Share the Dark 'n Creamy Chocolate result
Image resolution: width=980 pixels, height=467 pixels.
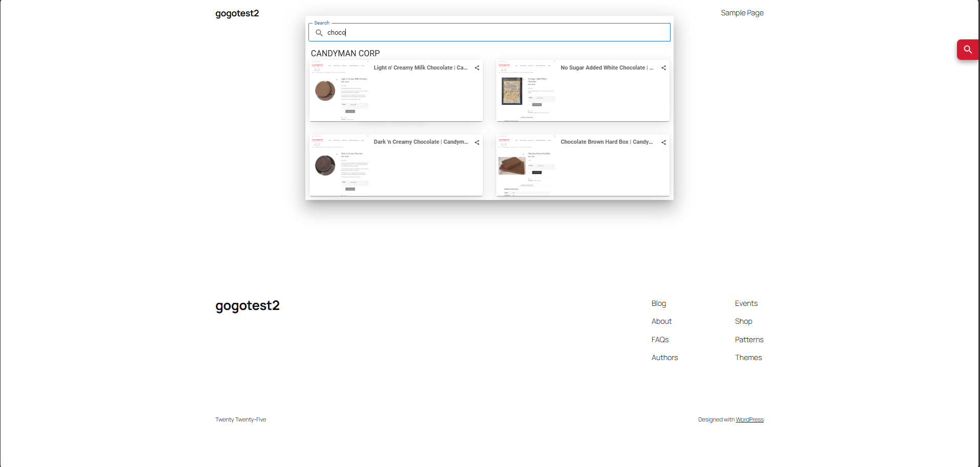(x=477, y=143)
